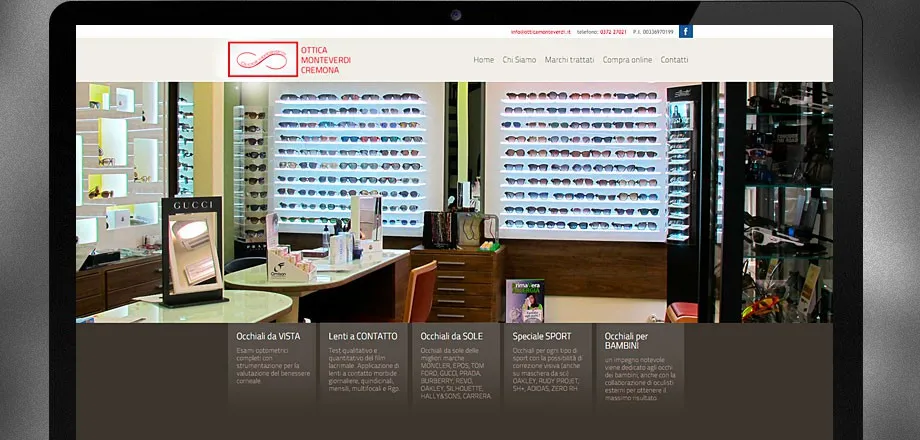
Task: Open the Home menu item
Action: [x=483, y=60]
